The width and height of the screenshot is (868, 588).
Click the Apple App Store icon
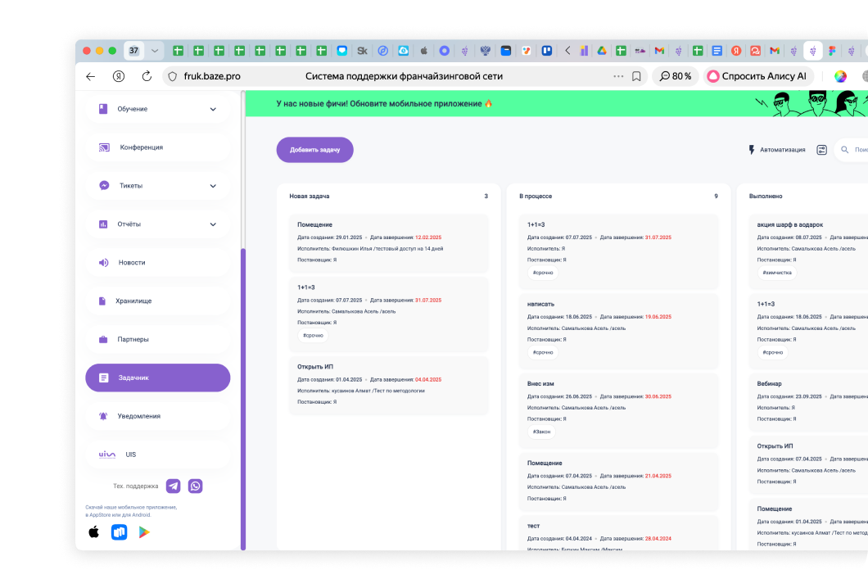[x=94, y=532]
